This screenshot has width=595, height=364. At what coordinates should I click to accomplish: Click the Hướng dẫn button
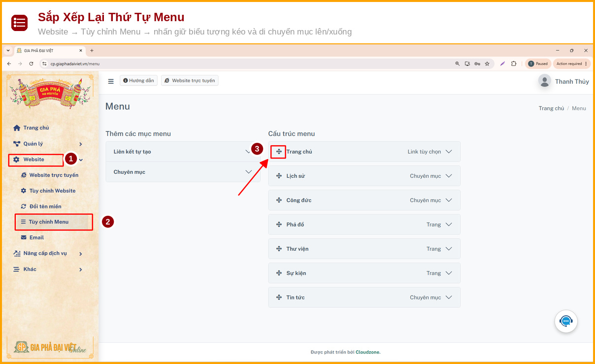tap(138, 81)
